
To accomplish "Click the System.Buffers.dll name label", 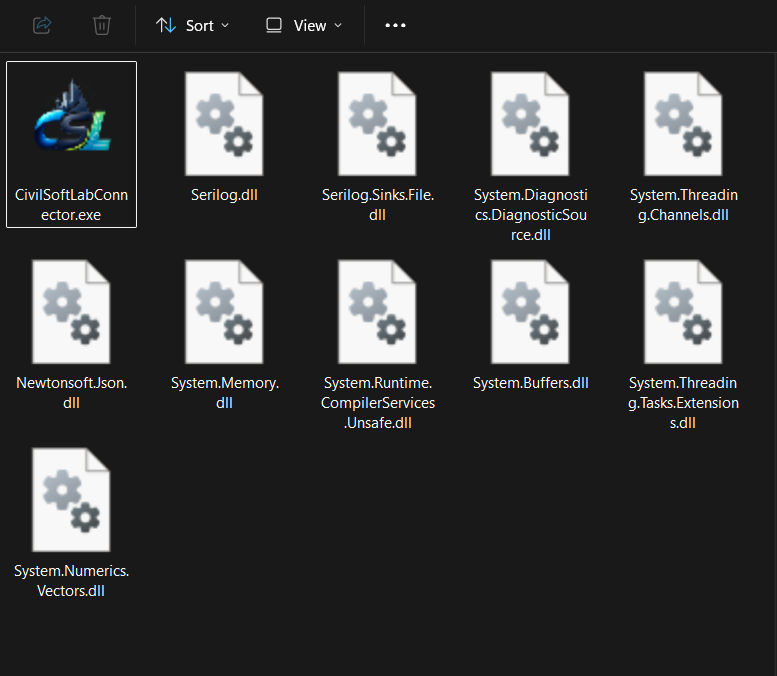I will click(530, 383).
